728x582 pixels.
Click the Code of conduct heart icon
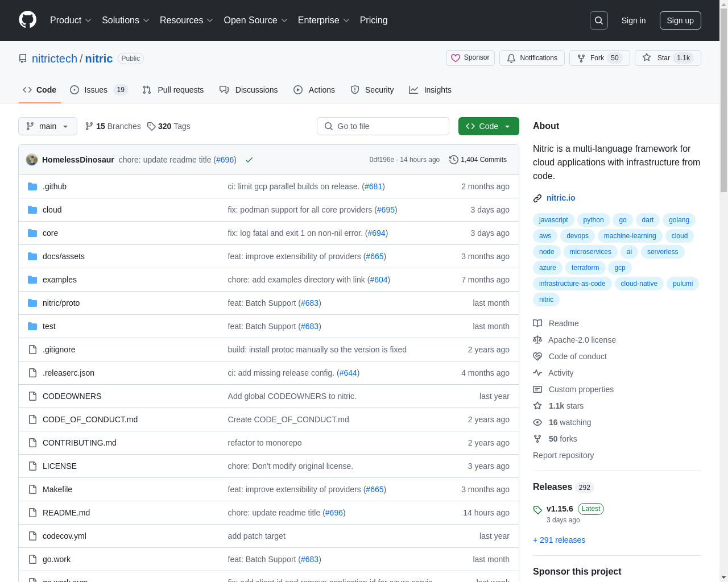[x=537, y=356]
